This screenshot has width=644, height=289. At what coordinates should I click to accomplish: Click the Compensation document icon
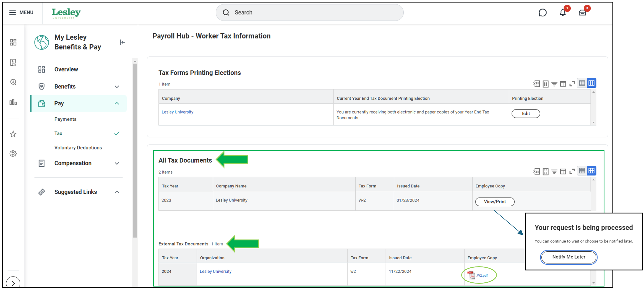tap(41, 163)
